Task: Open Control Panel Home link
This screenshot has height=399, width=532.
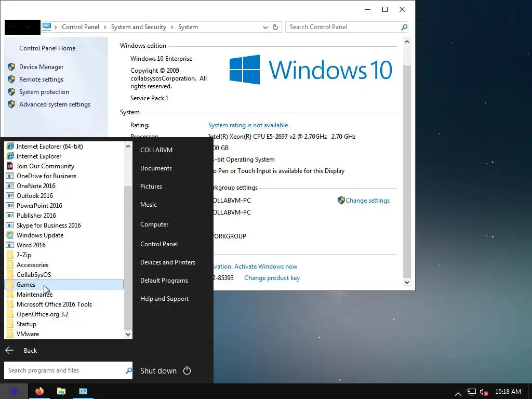Action: (47, 48)
